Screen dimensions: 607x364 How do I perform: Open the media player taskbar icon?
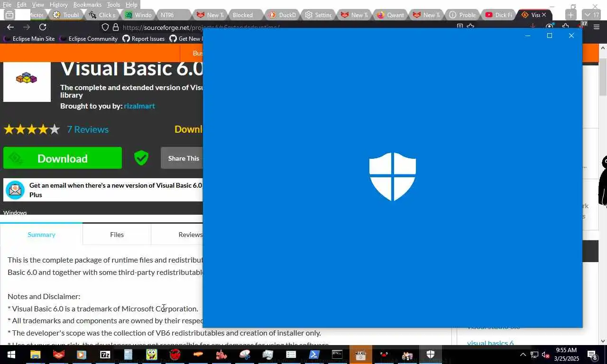pyautogui.click(x=82, y=355)
